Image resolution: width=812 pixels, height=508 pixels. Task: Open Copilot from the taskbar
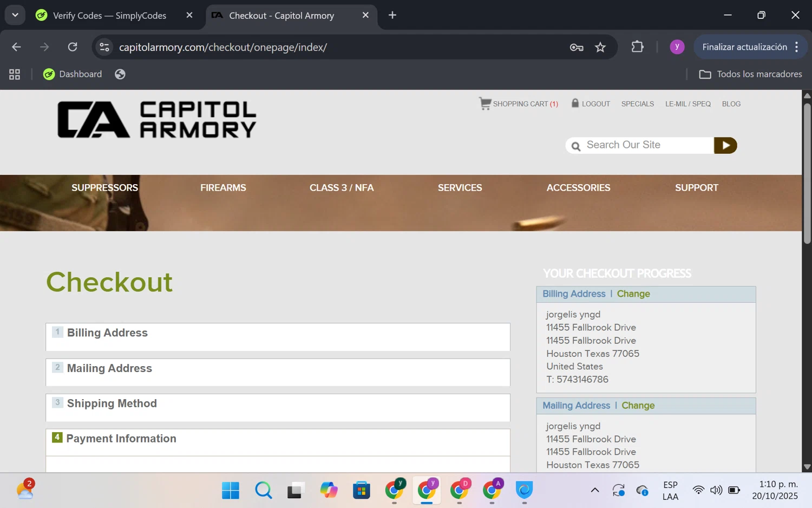(x=329, y=490)
